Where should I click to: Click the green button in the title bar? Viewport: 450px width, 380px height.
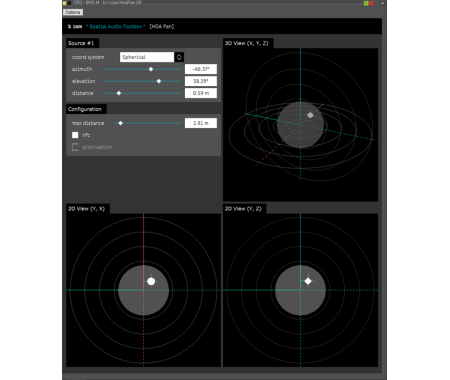click(x=366, y=3)
